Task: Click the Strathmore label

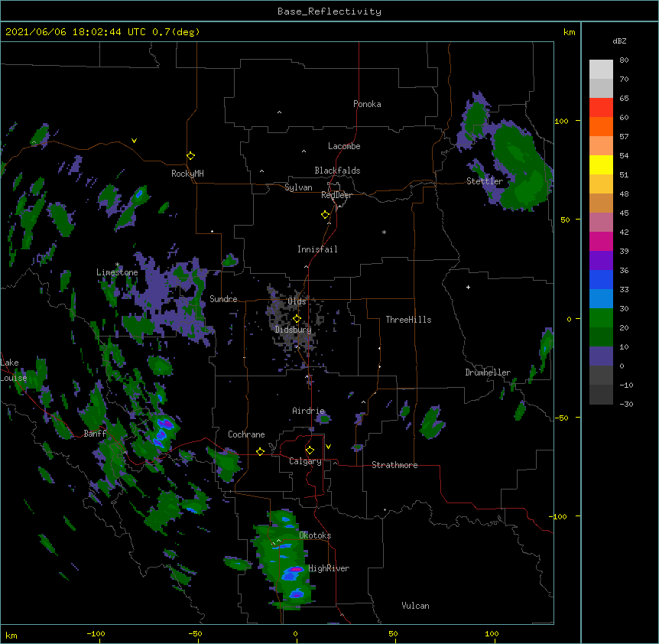Action: coord(394,465)
